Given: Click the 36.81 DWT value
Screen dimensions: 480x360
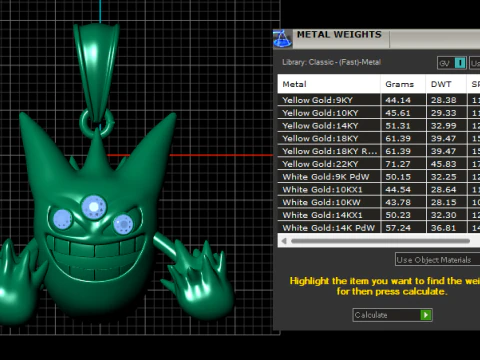Looking at the screenshot, I should point(443,228).
